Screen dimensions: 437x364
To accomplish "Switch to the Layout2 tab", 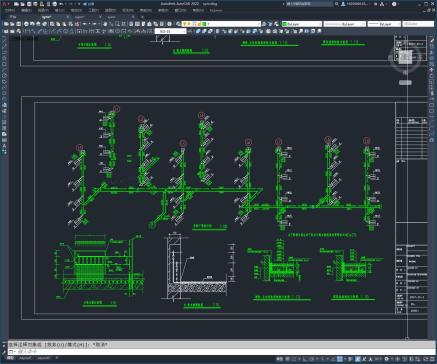I will coord(43,358).
